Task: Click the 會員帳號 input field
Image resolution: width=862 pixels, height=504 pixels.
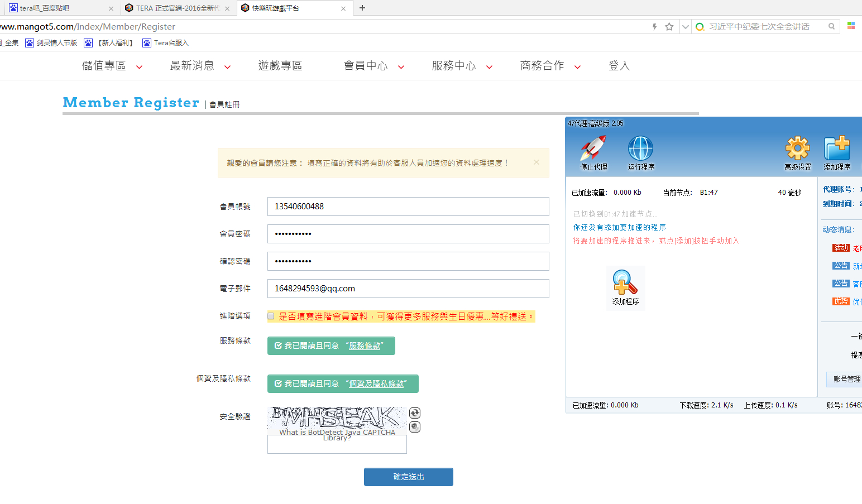Action: pyautogui.click(x=408, y=207)
